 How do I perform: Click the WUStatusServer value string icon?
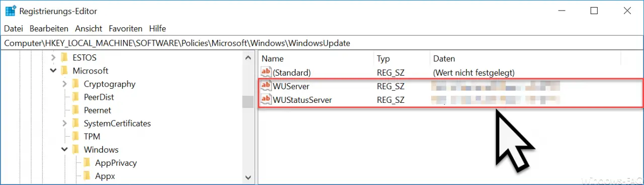(266, 100)
